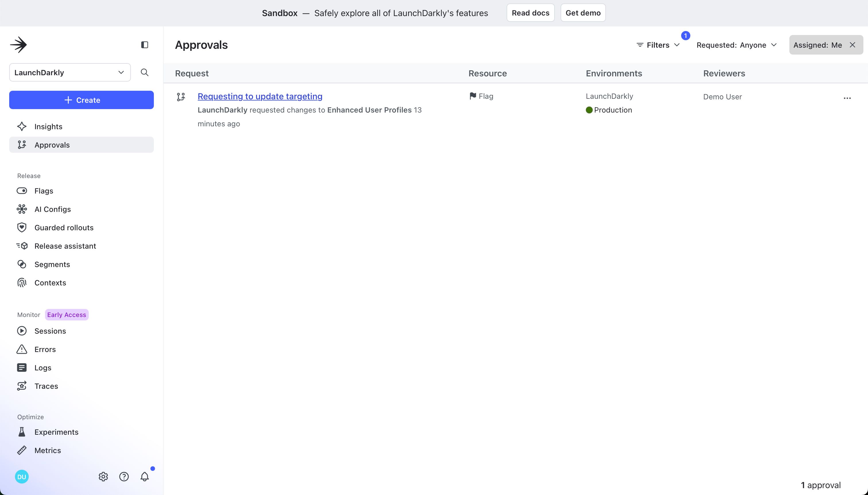Click the Early Access badge

click(67, 314)
